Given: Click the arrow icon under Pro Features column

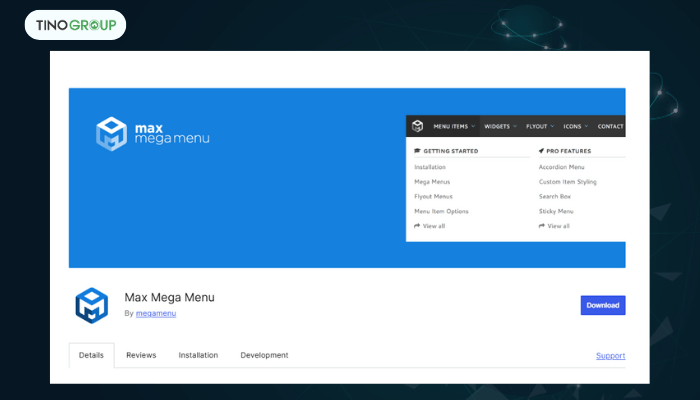Looking at the screenshot, I should coord(541,226).
